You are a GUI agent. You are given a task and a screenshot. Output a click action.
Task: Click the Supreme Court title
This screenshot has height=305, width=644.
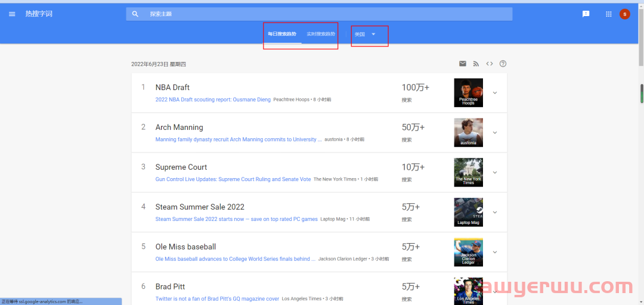click(181, 167)
